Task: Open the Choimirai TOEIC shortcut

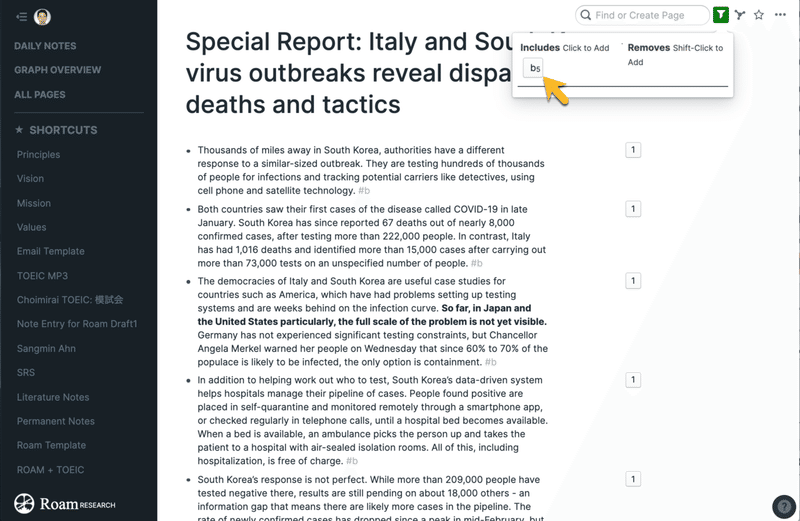Action: tap(70, 300)
